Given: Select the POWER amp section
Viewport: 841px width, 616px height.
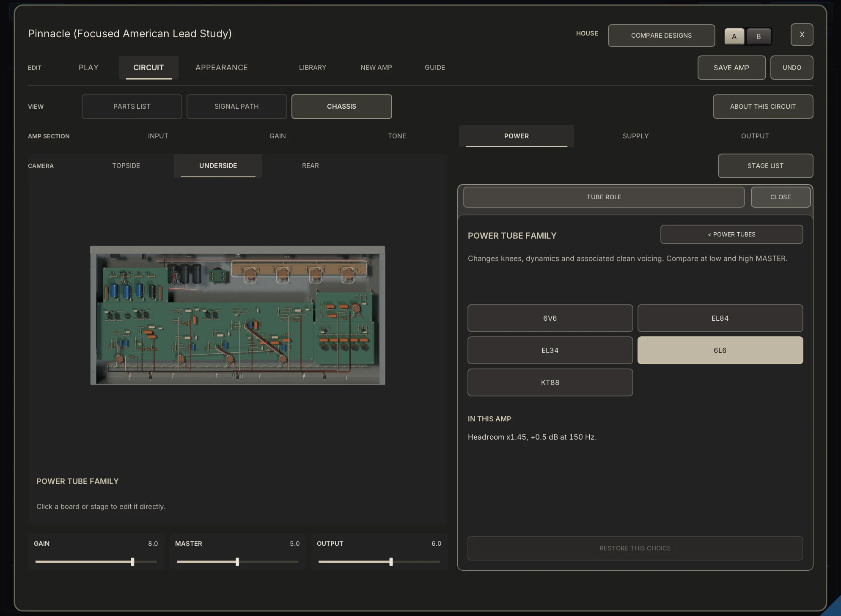Looking at the screenshot, I should pyautogui.click(x=516, y=136).
